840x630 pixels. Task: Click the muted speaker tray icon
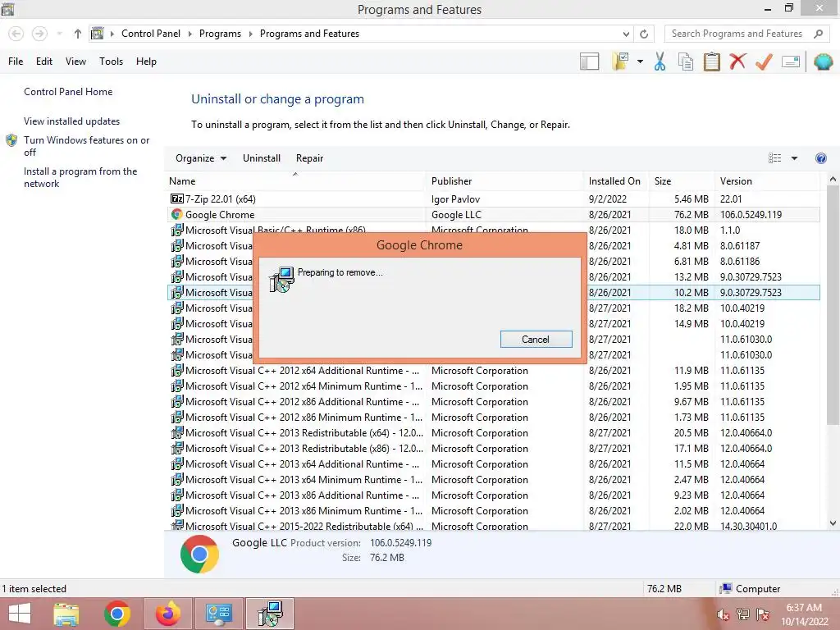(x=723, y=615)
